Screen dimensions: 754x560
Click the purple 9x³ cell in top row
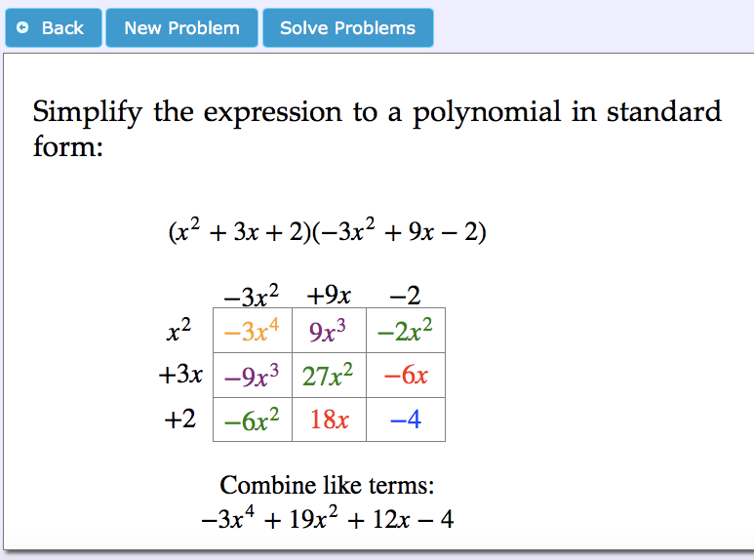pos(329,332)
